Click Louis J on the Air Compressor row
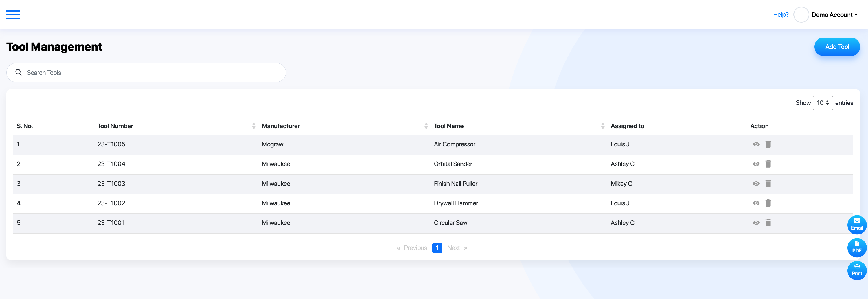The image size is (868, 299). pos(620,144)
